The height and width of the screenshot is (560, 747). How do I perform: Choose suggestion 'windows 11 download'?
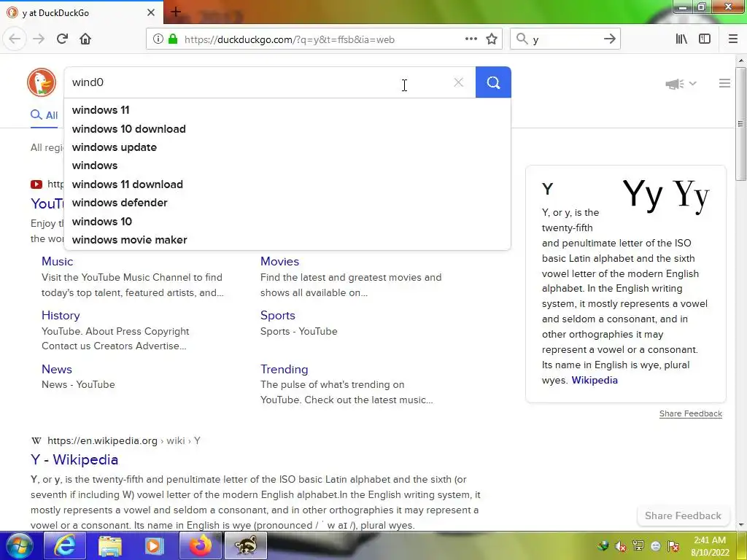[x=287, y=184]
